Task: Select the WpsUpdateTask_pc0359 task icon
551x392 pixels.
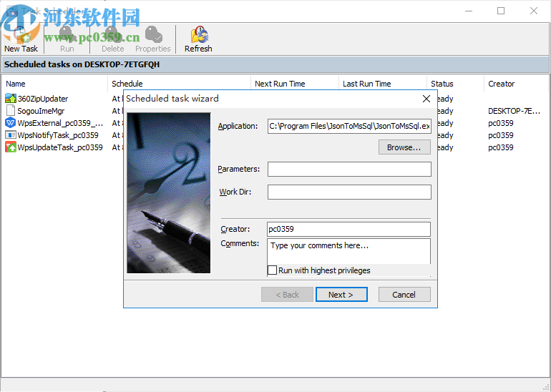Action: [x=11, y=147]
